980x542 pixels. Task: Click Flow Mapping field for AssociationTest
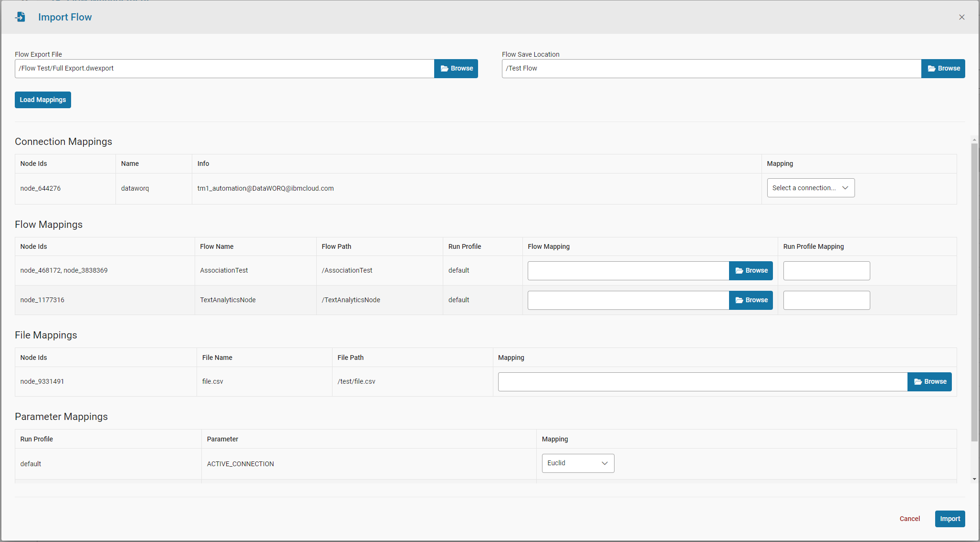click(x=628, y=271)
